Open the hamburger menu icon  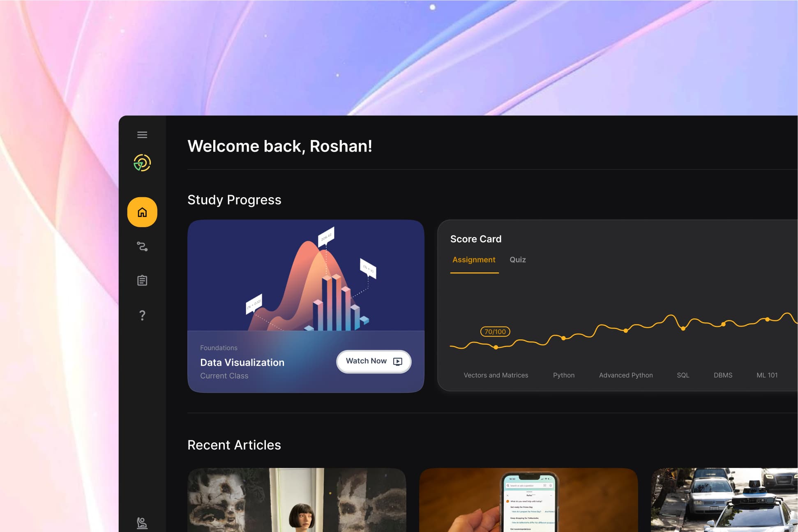[142, 135]
